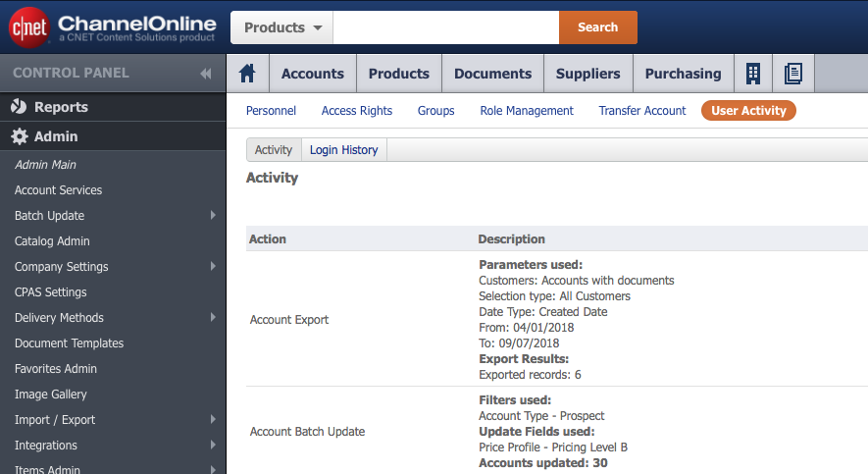The width and height of the screenshot is (868, 474).
Task: Open the Products search category dropdown
Action: [x=281, y=27]
